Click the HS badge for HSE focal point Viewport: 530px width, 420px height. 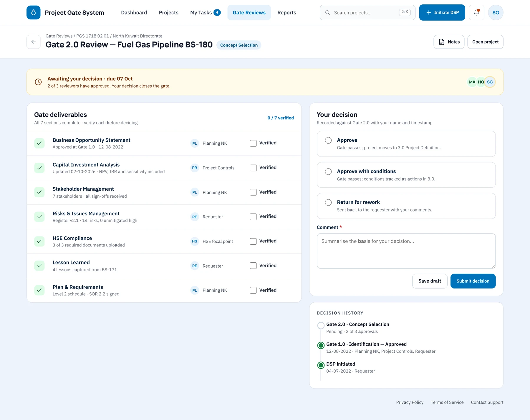(195, 241)
